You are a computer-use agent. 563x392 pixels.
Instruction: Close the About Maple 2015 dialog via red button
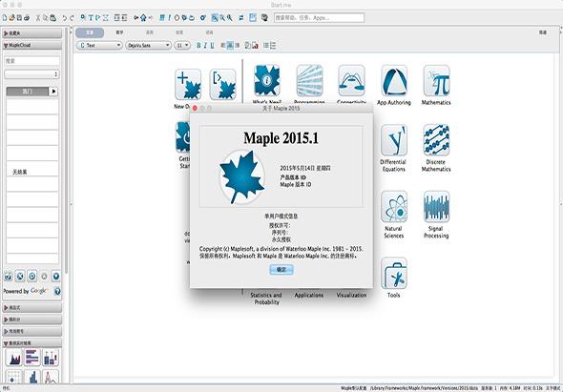195,108
